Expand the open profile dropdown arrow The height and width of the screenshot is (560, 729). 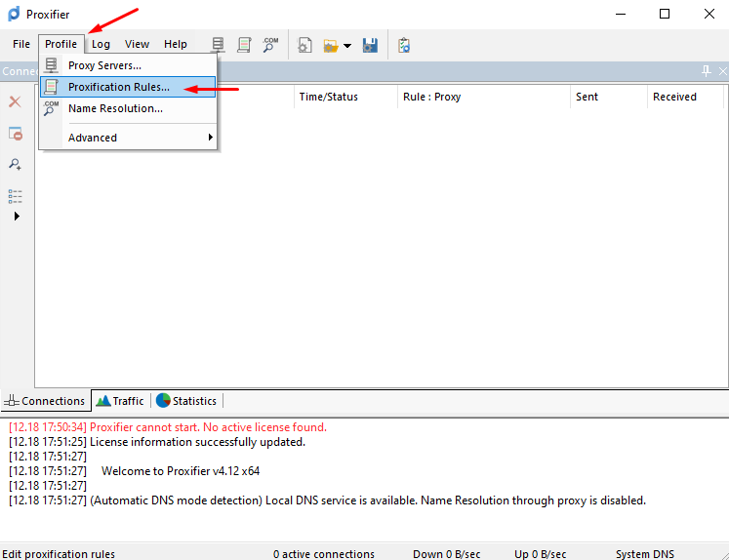point(347,46)
